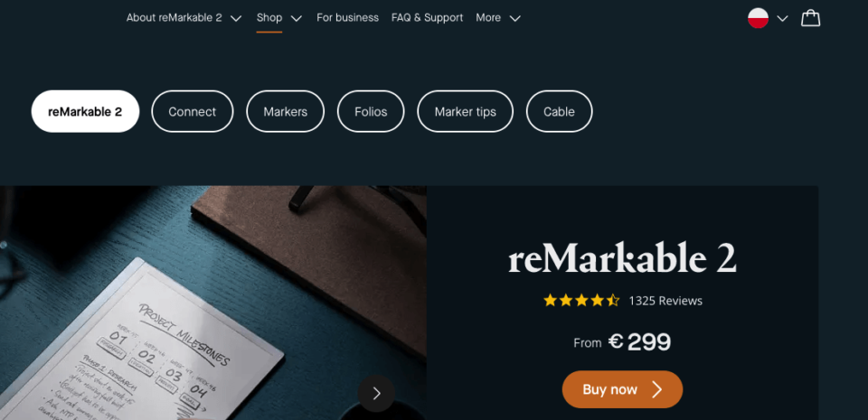The image size is (868, 420).
Task: Click the reMarkable tablet product photo
Action: click(213, 303)
